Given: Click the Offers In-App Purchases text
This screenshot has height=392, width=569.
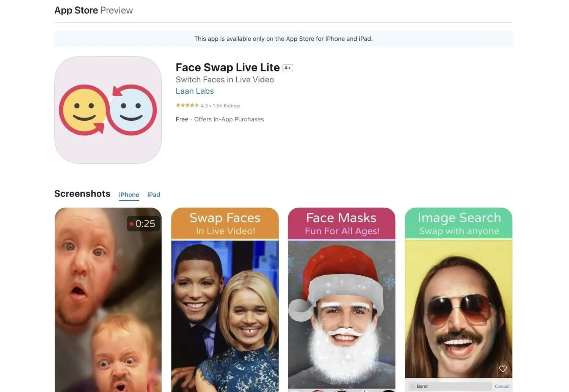Looking at the screenshot, I should (x=229, y=119).
